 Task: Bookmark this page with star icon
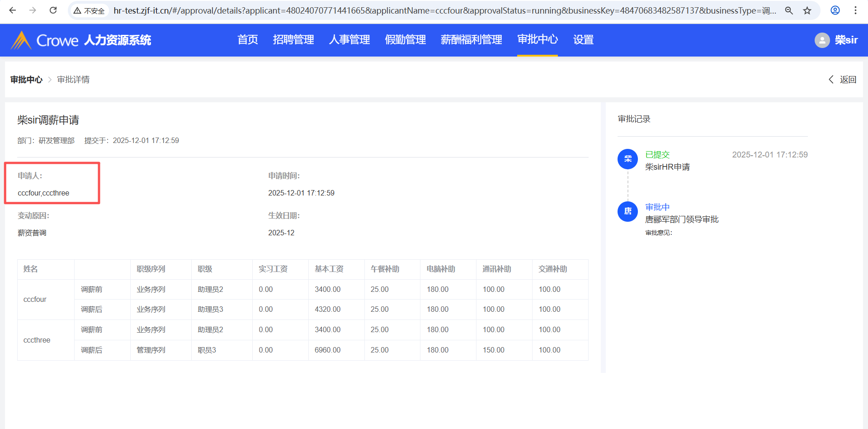tap(807, 10)
